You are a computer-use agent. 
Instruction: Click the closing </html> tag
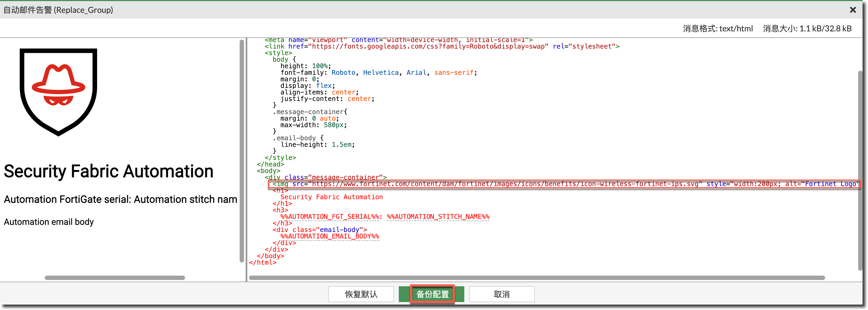pyautogui.click(x=263, y=263)
